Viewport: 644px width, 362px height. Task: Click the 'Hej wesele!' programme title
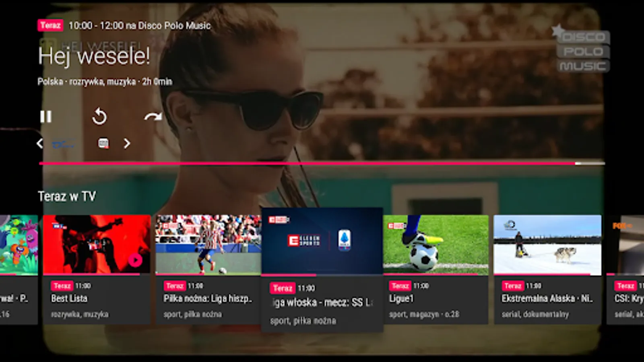pyautogui.click(x=94, y=56)
